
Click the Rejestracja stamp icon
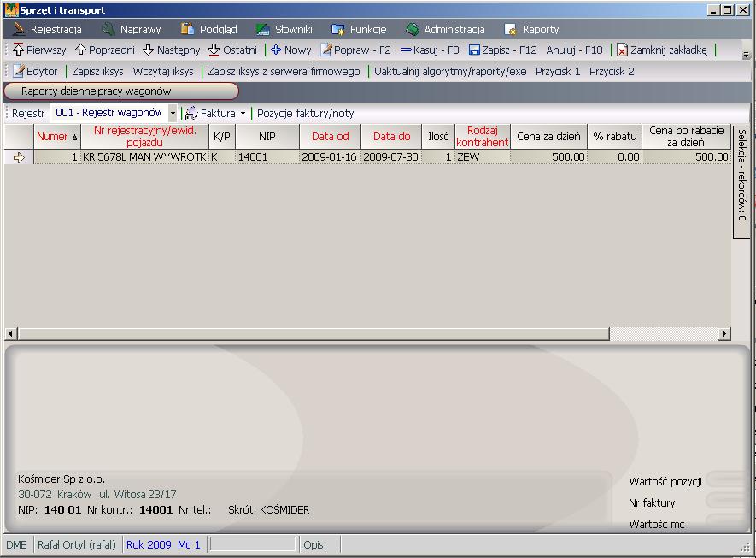(x=19, y=29)
